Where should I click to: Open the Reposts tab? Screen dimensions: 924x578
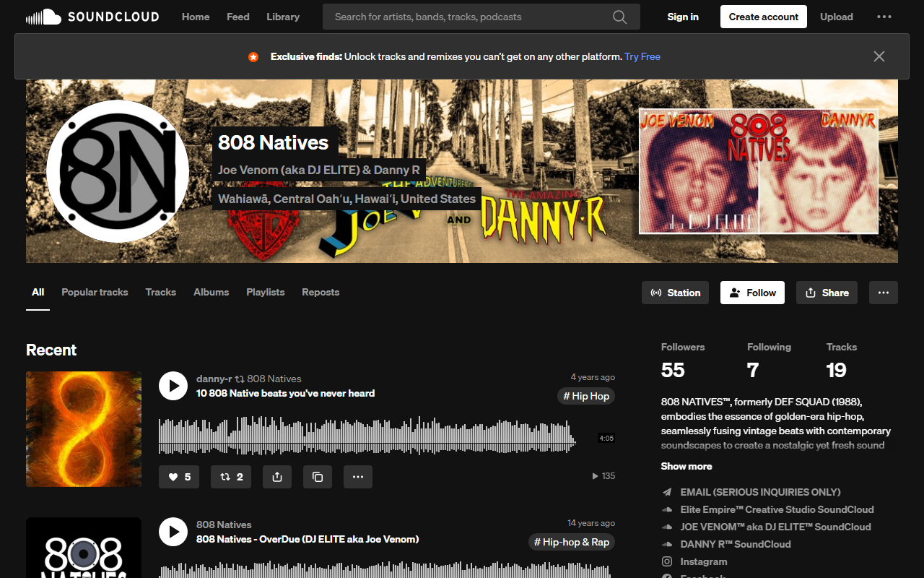(321, 293)
